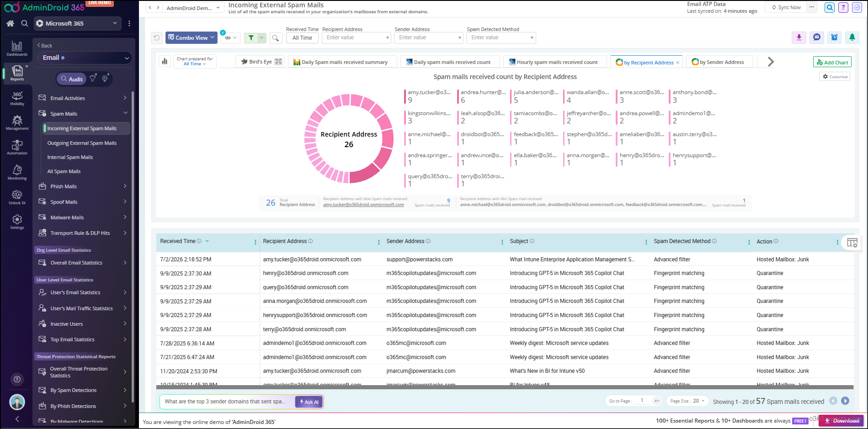Open the Spam Detected Method dropdown

click(501, 38)
